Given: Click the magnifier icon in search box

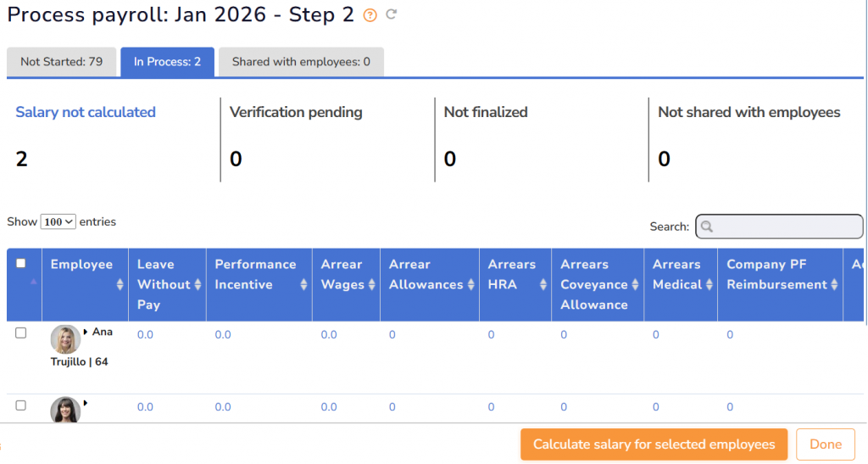Looking at the screenshot, I should point(707,226).
